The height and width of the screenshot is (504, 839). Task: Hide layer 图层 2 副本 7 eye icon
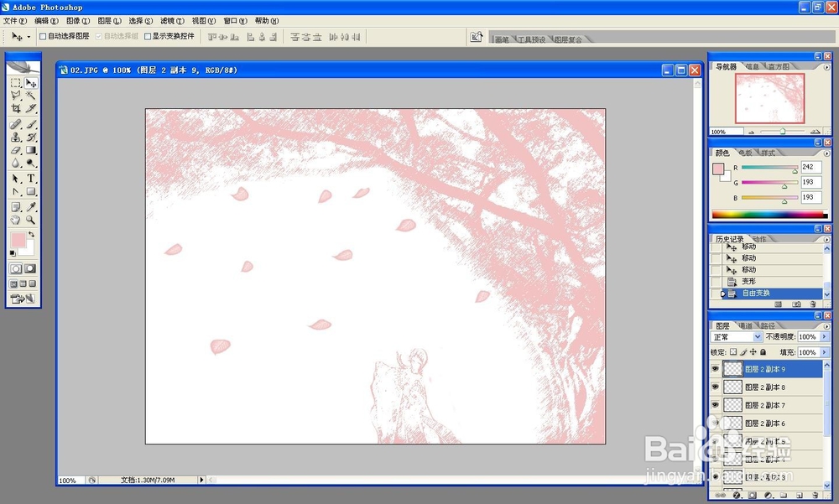(x=716, y=405)
